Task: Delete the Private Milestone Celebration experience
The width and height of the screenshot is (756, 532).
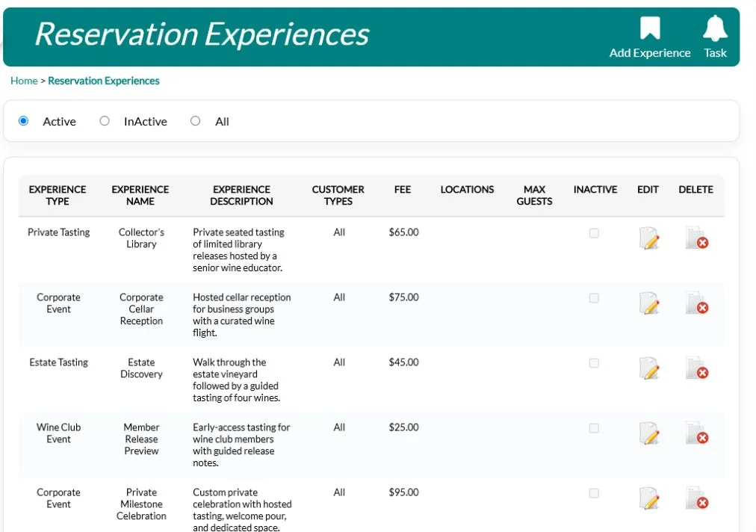Action: [x=697, y=498]
